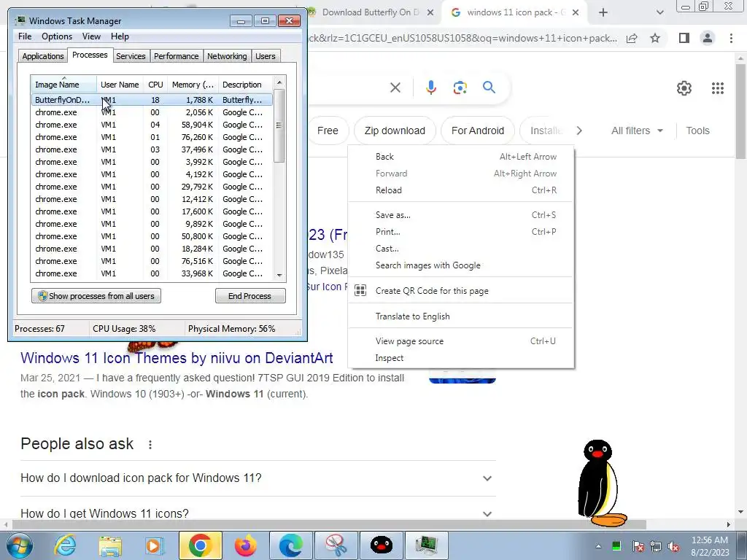Click the network tray icon
747x560 pixels.
[x=656, y=546]
